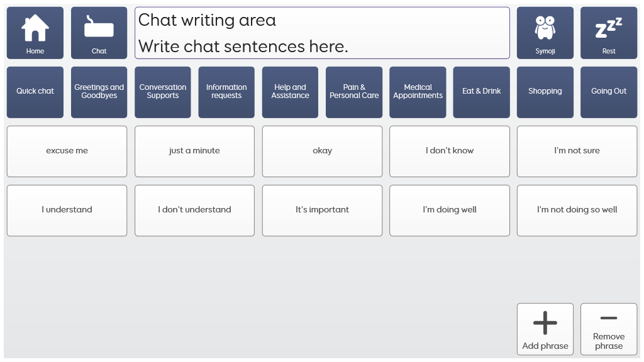Viewport: 644px width, 362px height.
Task: Open the Symoji character icon
Action: click(545, 28)
